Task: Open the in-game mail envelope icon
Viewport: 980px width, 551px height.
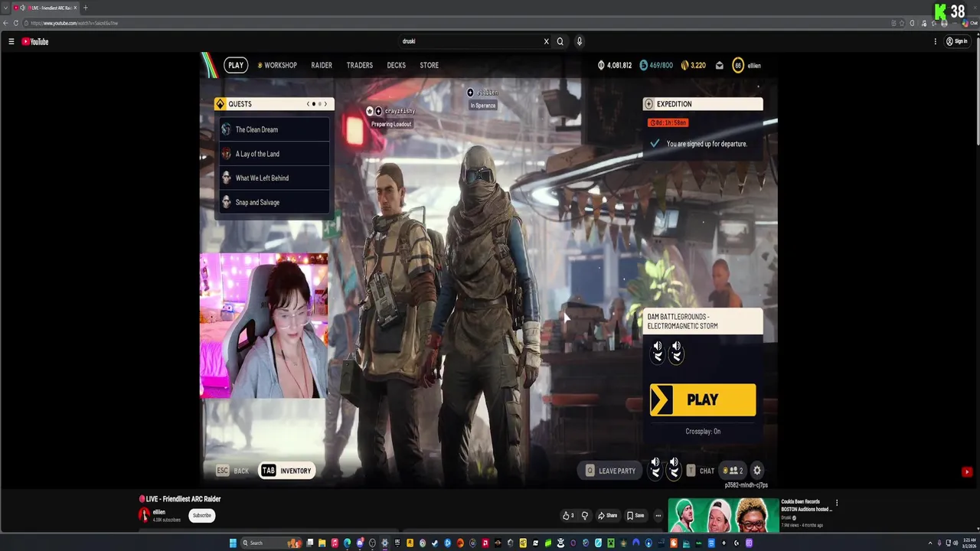Action: [x=720, y=66]
